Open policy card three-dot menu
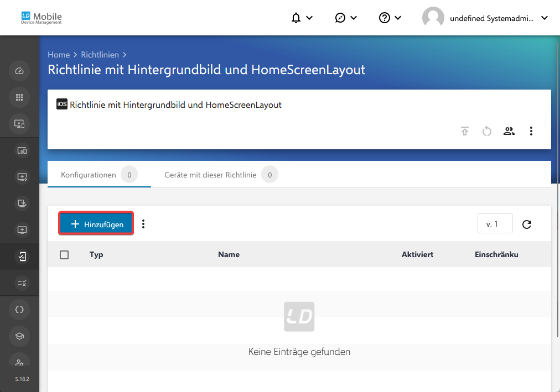 (531, 131)
